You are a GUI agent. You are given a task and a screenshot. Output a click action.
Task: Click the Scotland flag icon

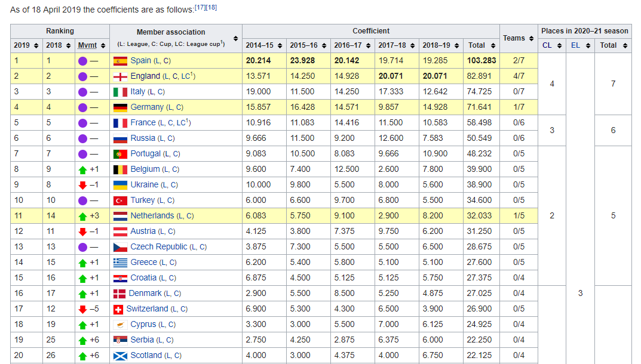120,356
